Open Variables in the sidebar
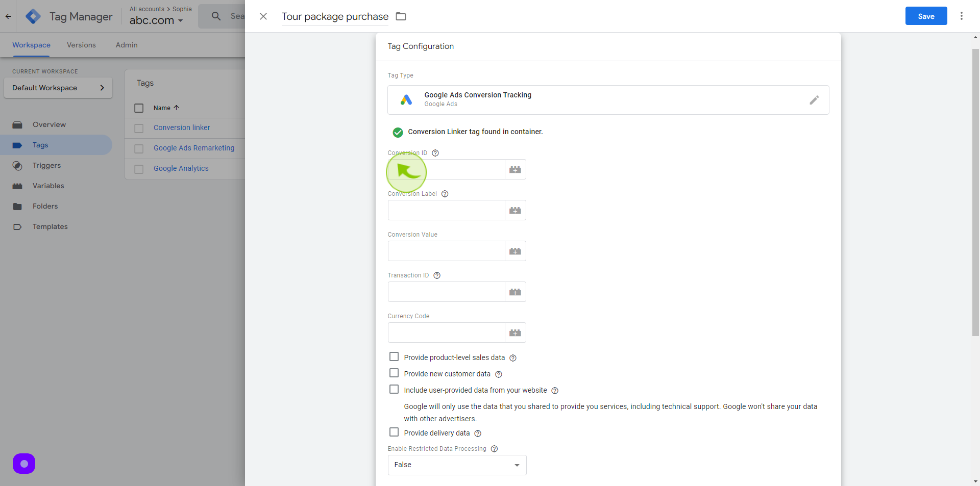The width and height of the screenshot is (980, 486). point(56,186)
